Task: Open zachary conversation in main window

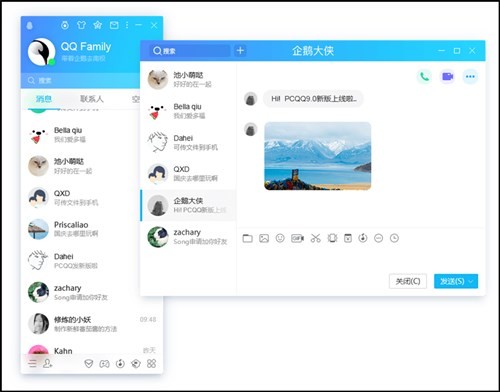Action: pyautogui.click(x=80, y=292)
